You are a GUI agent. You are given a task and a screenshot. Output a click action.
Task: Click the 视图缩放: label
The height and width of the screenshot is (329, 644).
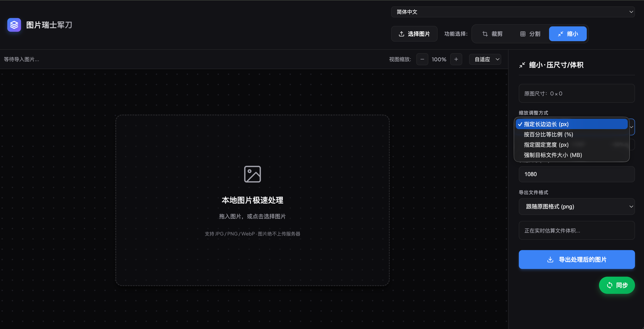(400, 59)
